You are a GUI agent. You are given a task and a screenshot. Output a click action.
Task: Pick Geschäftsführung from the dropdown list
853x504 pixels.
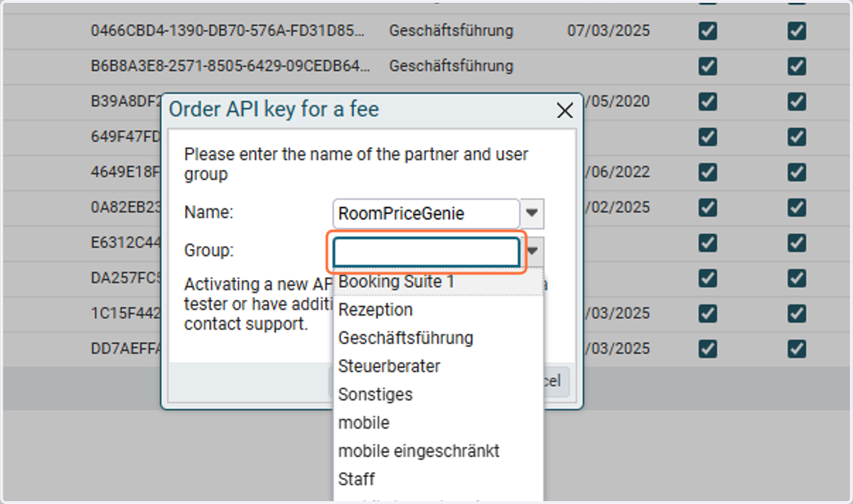(439, 338)
